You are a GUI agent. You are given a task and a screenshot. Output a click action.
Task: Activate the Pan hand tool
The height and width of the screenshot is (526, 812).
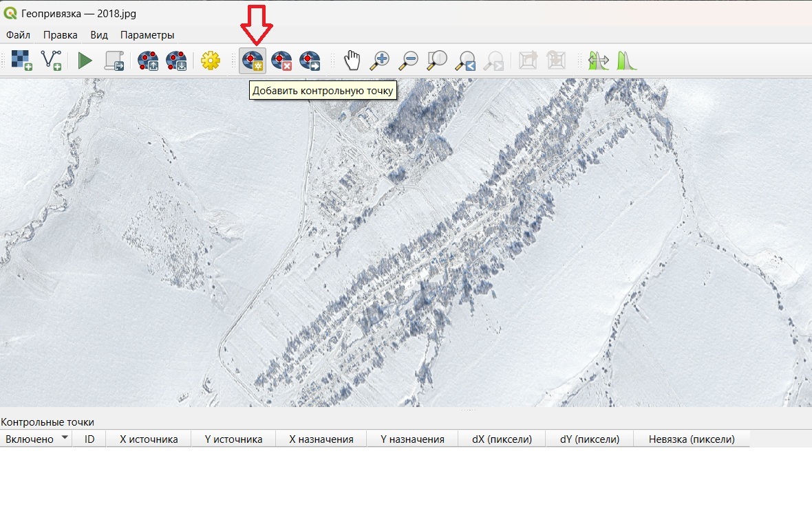tap(352, 61)
